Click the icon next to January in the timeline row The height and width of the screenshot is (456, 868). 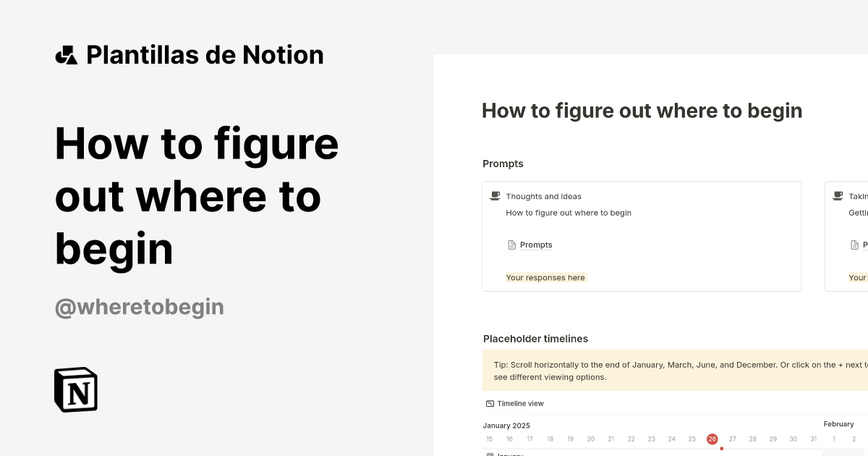point(491,455)
